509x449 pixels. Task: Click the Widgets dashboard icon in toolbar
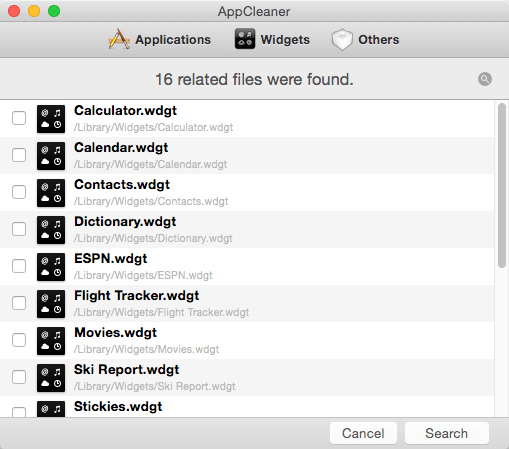tap(245, 39)
